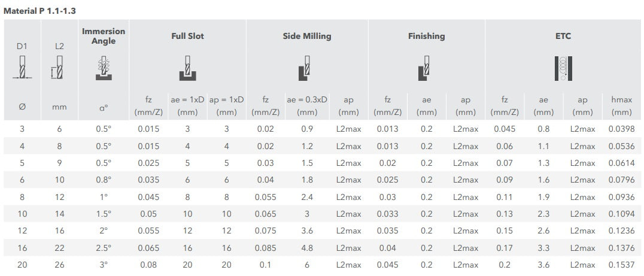Click the ap = 1xD column label

click(x=226, y=106)
